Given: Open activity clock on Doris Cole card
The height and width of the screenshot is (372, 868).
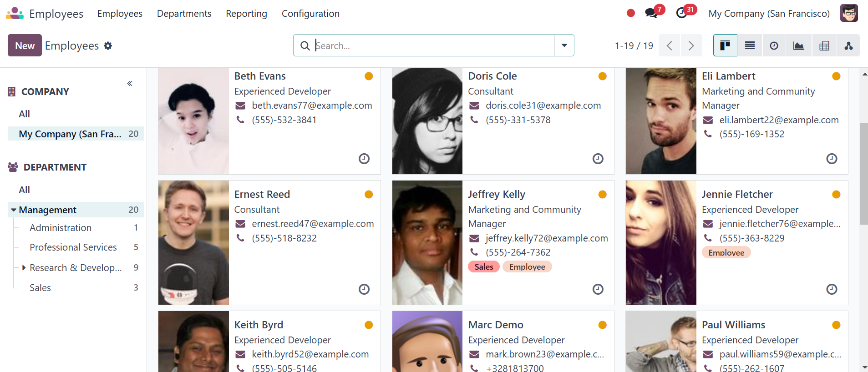Looking at the screenshot, I should 598,159.
